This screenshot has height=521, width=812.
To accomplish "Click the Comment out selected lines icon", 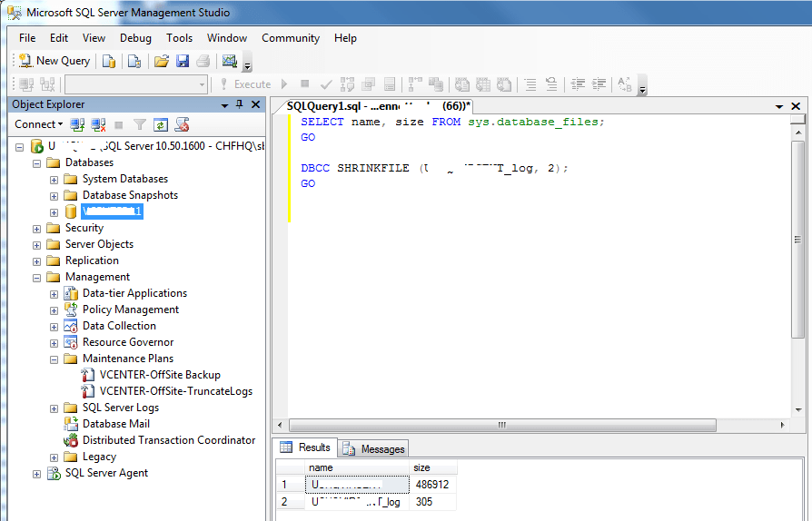I will coord(530,84).
